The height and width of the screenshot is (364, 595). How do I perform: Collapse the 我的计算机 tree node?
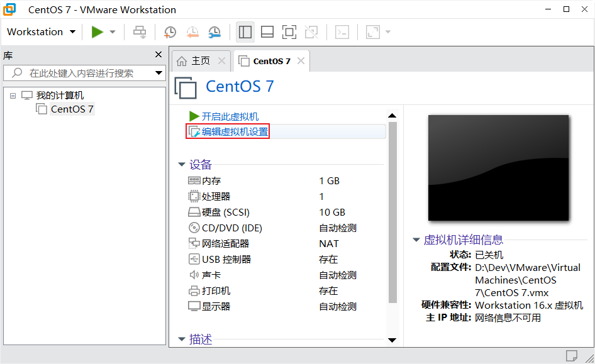pyautogui.click(x=13, y=96)
